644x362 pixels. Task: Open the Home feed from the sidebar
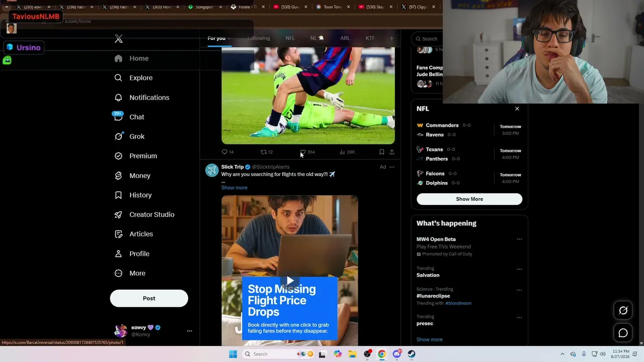pos(132,58)
